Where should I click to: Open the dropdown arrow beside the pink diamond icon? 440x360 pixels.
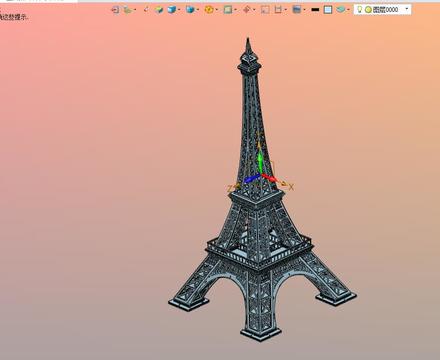[254, 10]
